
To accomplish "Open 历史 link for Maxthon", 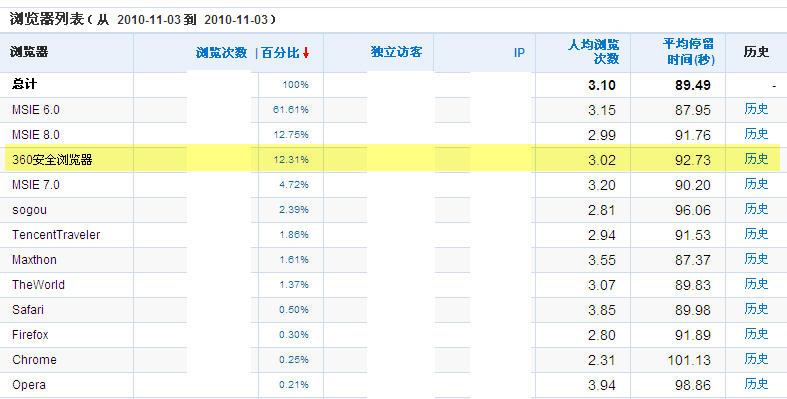I will click(756, 259).
